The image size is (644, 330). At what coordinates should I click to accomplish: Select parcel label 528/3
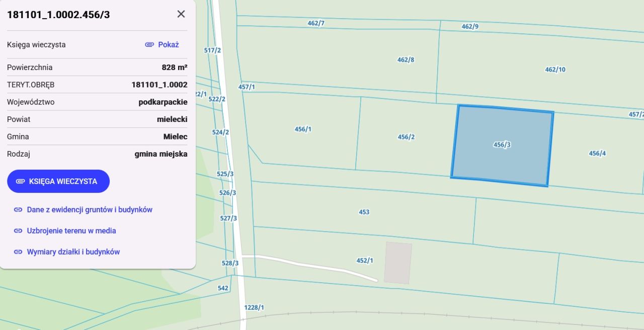coord(230,263)
